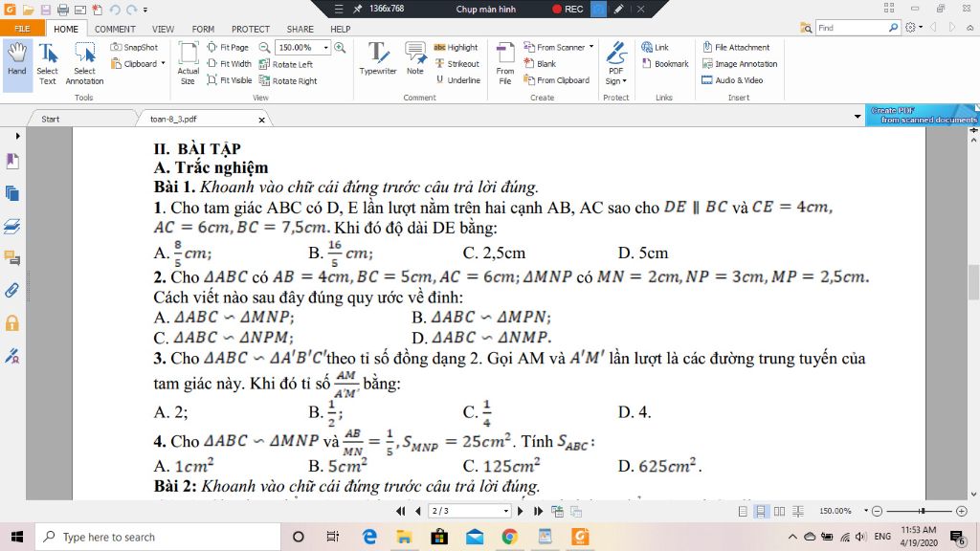Open the Pages thumbnails side panel
Screen dimensions: 980x551
[11, 193]
